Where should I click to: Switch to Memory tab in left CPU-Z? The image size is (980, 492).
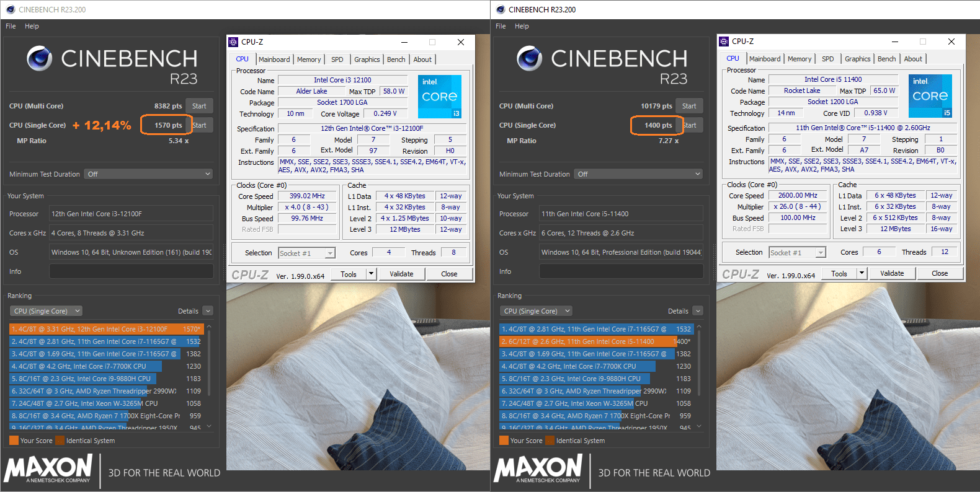pyautogui.click(x=309, y=59)
